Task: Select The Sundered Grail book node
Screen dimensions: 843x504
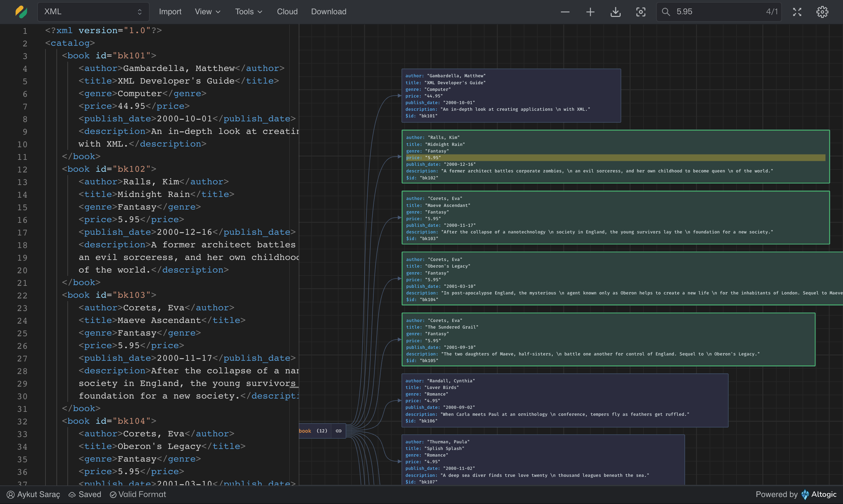Action: pos(608,339)
